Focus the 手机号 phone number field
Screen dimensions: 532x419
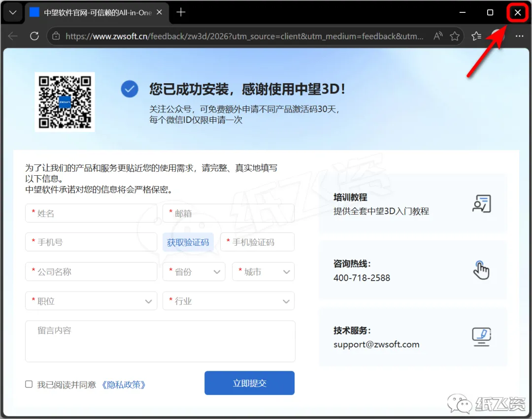(x=91, y=242)
